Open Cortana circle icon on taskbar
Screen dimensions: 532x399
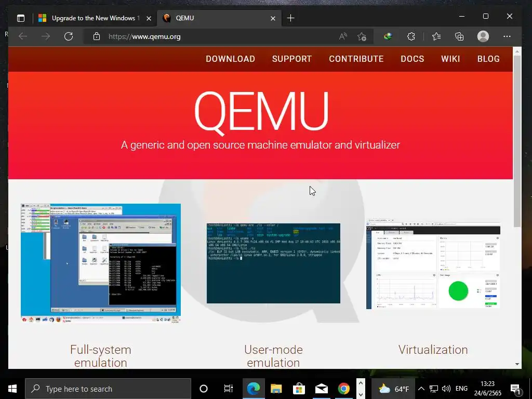tap(204, 389)
